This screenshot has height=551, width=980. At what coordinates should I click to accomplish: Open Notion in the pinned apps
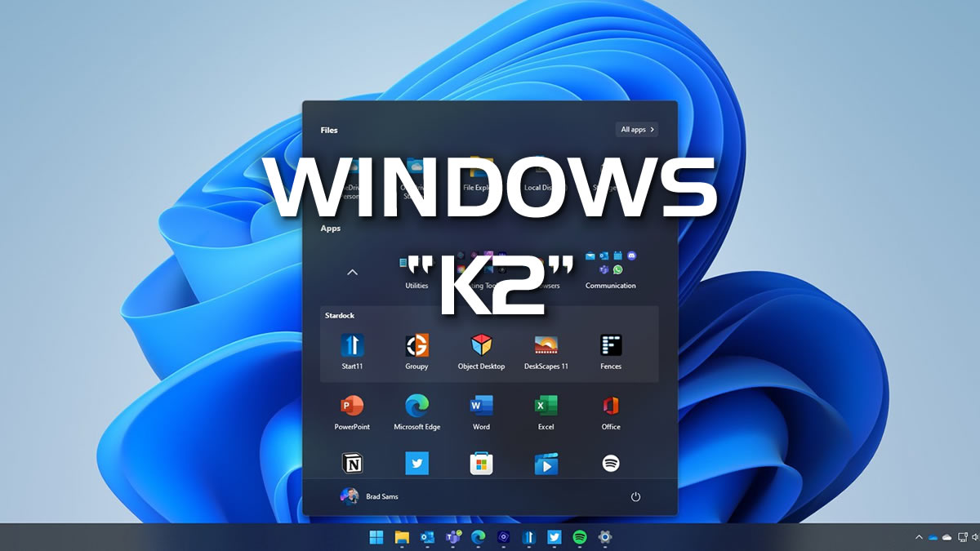(x=352, y=464)
